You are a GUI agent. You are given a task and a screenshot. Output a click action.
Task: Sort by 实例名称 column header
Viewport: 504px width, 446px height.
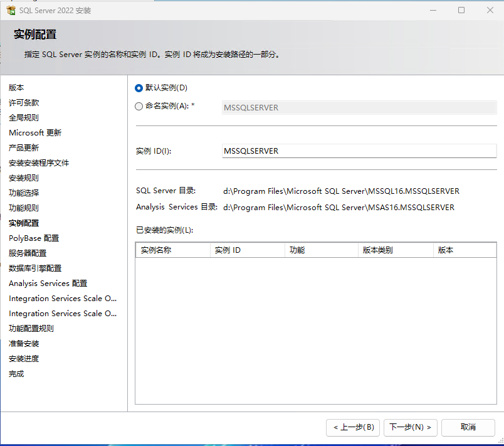173,250
